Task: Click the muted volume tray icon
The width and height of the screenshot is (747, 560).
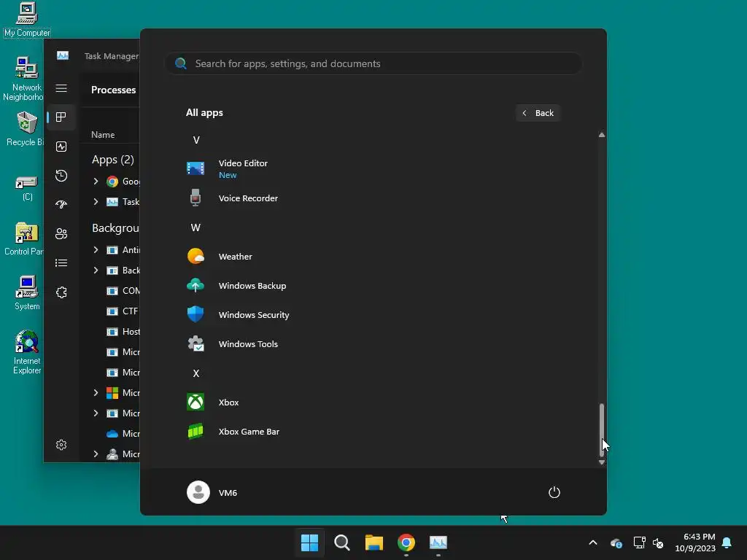Action: point(658,542)
